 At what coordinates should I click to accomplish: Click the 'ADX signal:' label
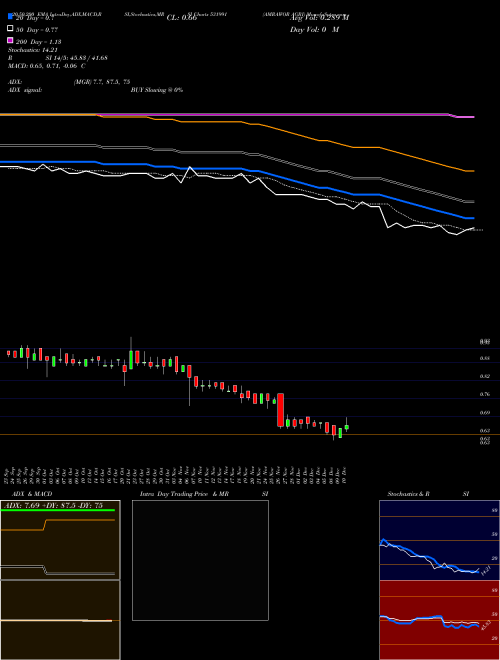(x=25, y=90)
